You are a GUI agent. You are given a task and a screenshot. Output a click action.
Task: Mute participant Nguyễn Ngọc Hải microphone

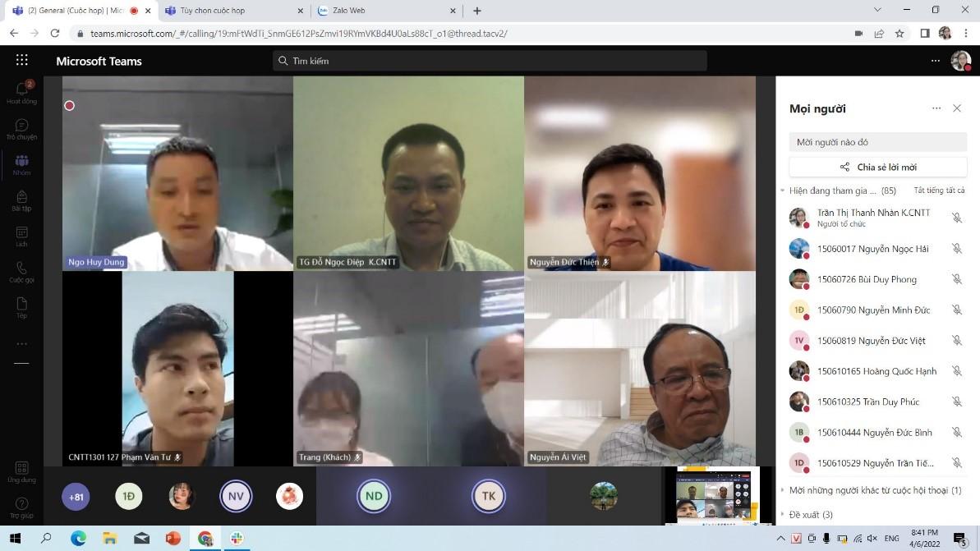956,249
